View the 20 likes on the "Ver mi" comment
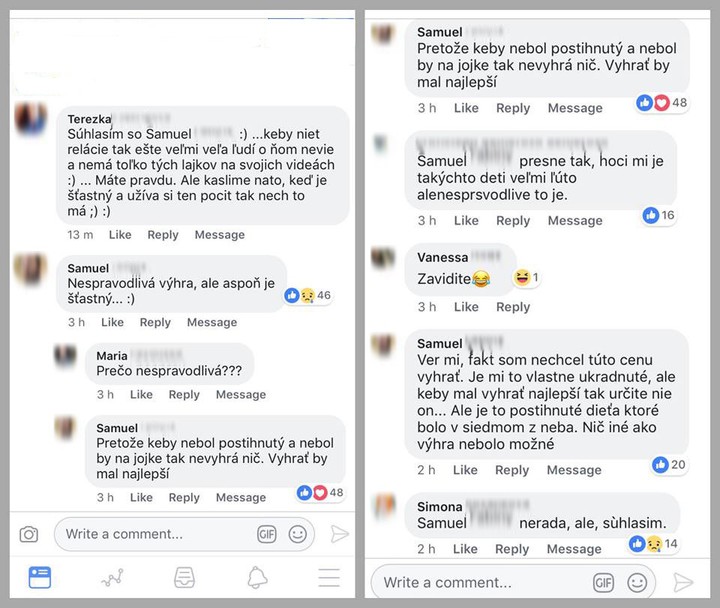Image resolution: width=720 pixels, height=608 pixels. (x=669, y=464)
